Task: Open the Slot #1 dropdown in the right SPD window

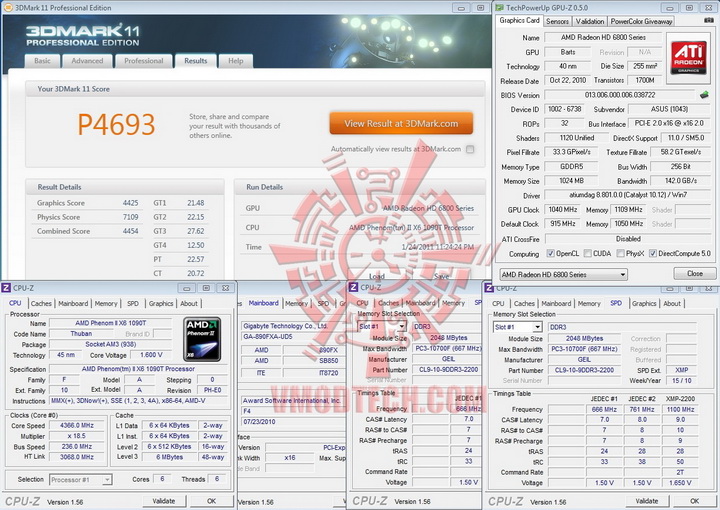Action: tap(518, 327)
